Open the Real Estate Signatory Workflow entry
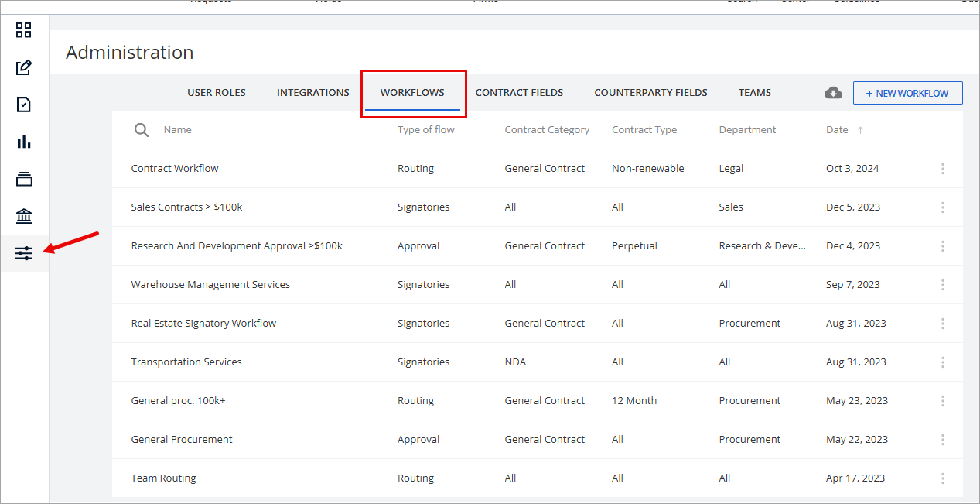Viewport: 980px width, 504px height. point(203,324)
